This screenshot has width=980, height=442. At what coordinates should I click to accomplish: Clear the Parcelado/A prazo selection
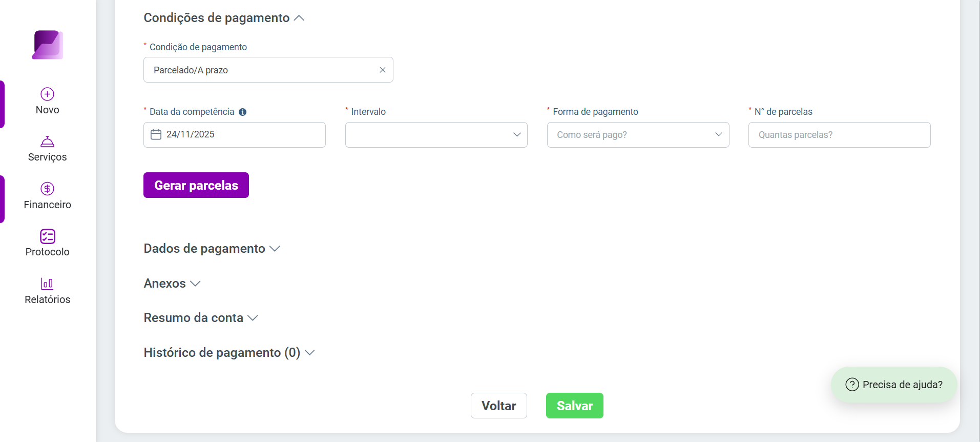click(x=383, y=70)
